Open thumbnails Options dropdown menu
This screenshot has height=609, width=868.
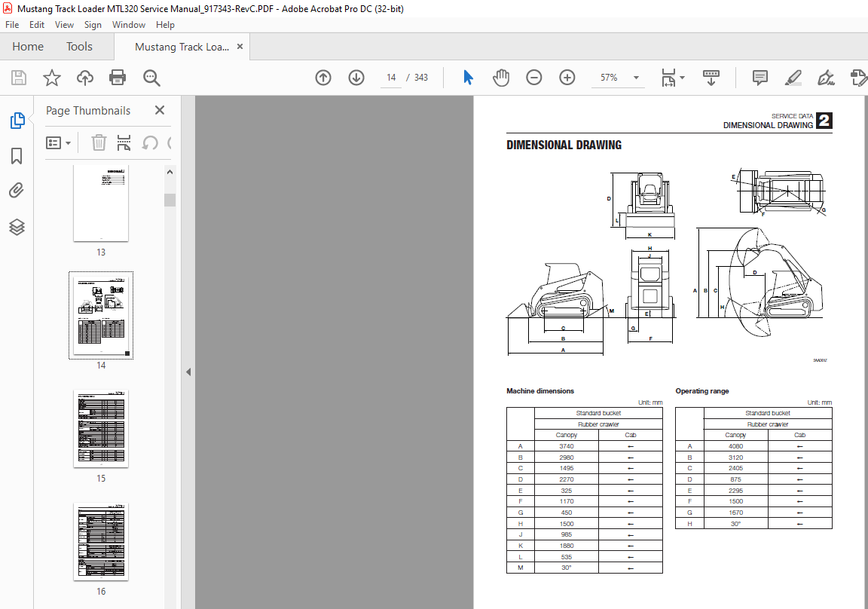point(58,143)
